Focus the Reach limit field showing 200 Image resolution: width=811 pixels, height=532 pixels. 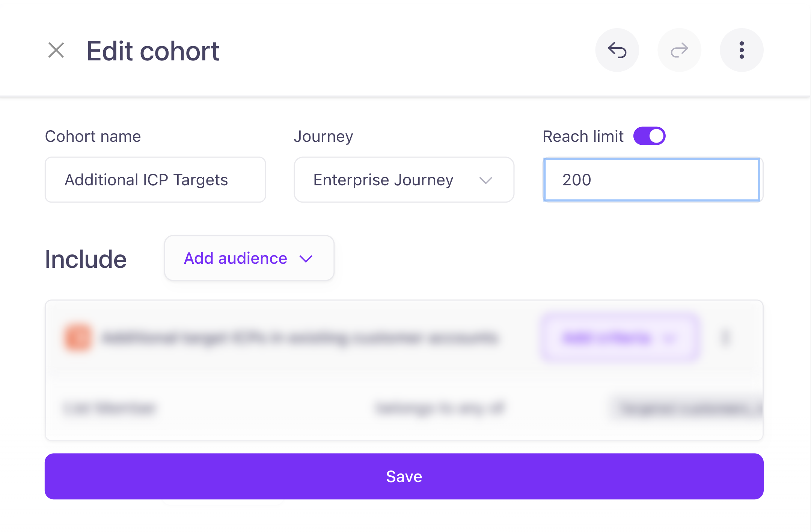tap(652, 180)
